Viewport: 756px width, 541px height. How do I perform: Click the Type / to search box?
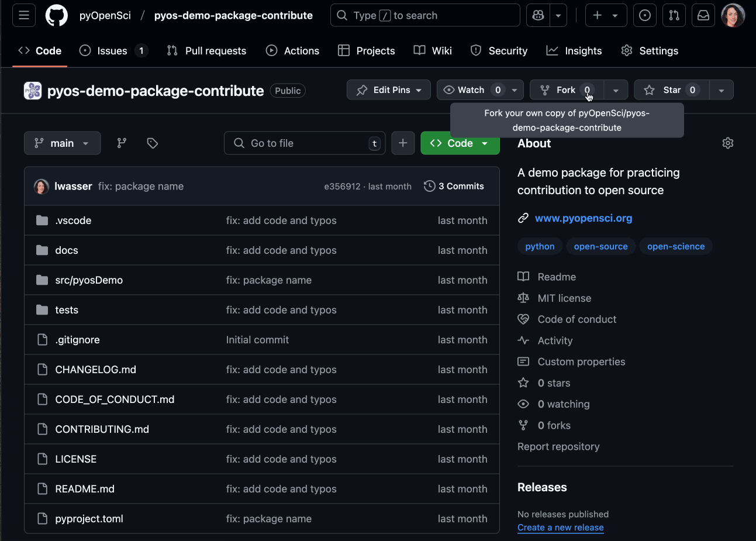[x=425, y=15]
